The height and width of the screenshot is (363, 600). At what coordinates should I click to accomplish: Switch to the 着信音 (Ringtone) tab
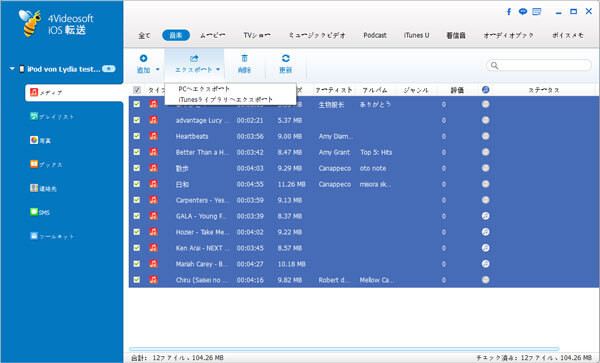click(456, 36)
